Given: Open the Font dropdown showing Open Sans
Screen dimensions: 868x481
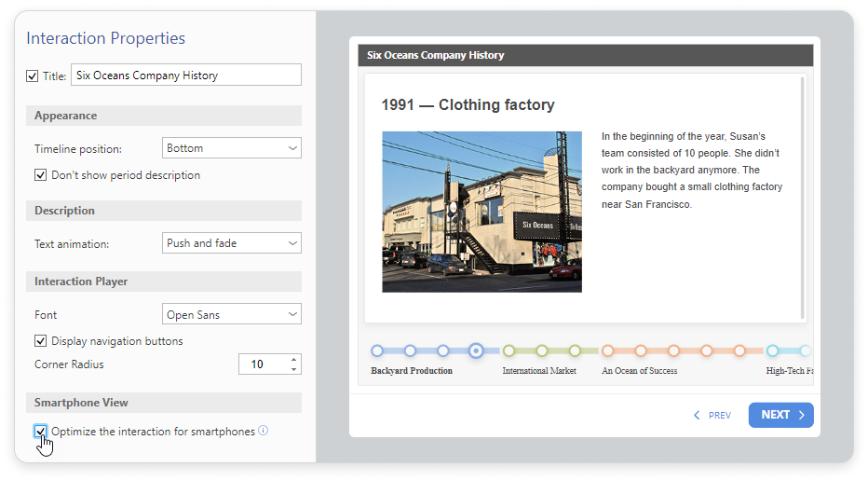Looking at the screenshot, I should [x=231, y=315].
